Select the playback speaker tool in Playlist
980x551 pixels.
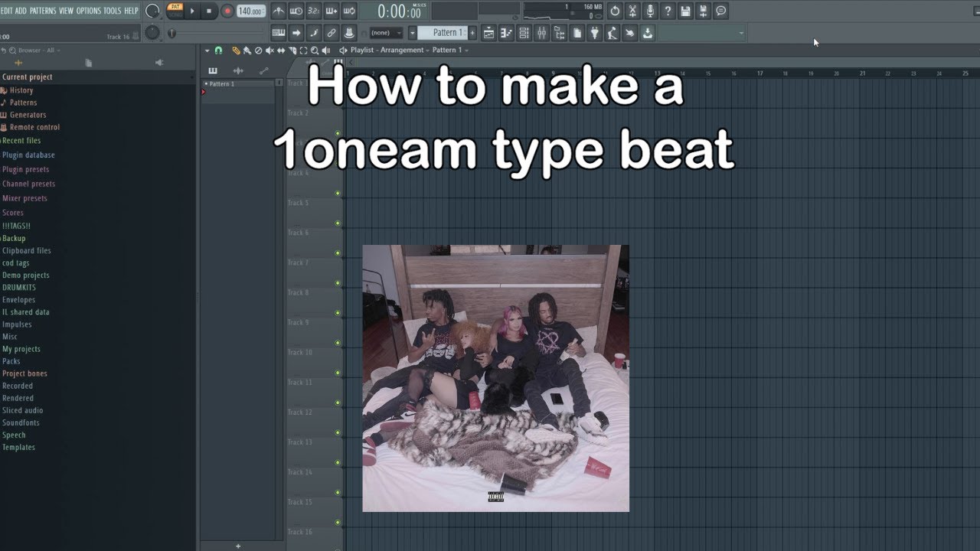326,51
